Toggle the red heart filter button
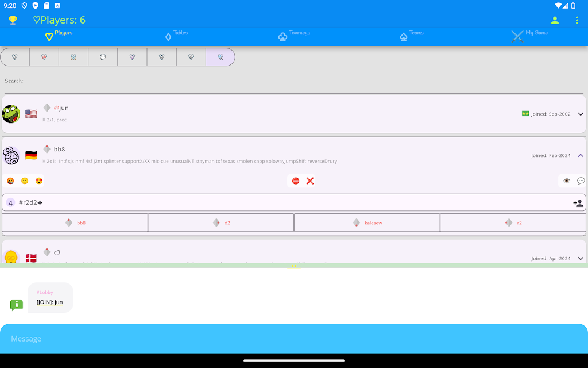The width and height of the screenshot is (588, 368). (44, 57)
